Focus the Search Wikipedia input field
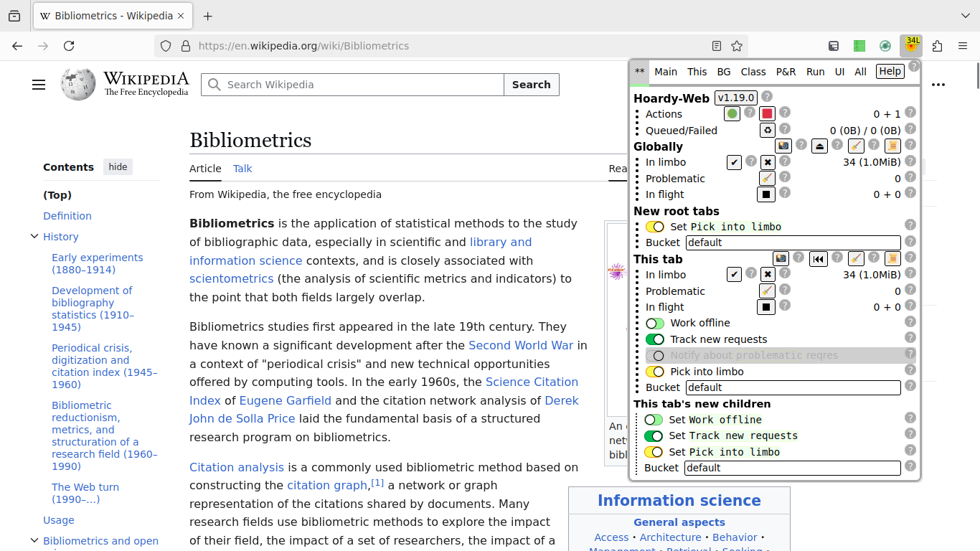 pyautogui.click(x=352, y=85)
